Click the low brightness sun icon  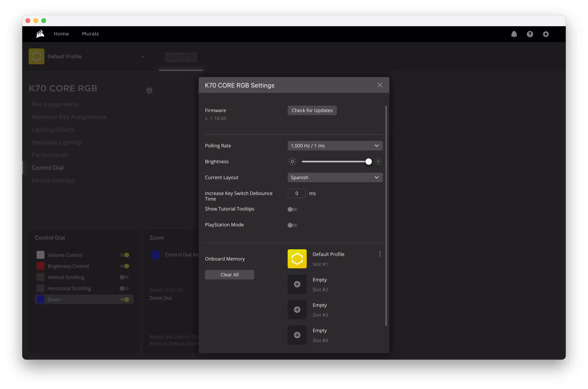pos(292,162)
